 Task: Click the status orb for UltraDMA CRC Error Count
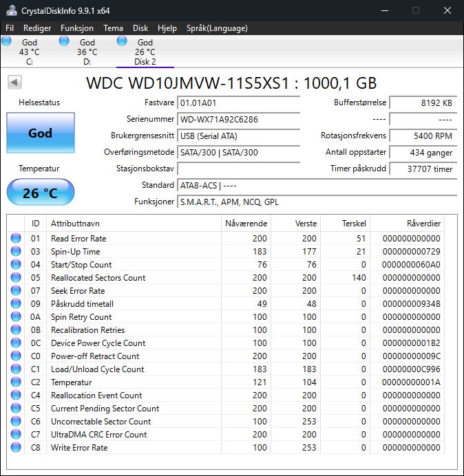click(16, 434)
